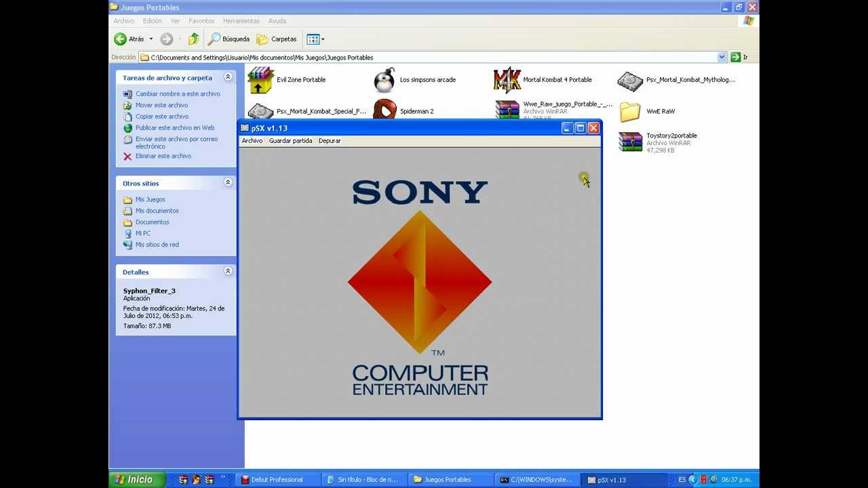
Task: Maximize the pSX v1.13 window
Action: (x=580, y=128)
